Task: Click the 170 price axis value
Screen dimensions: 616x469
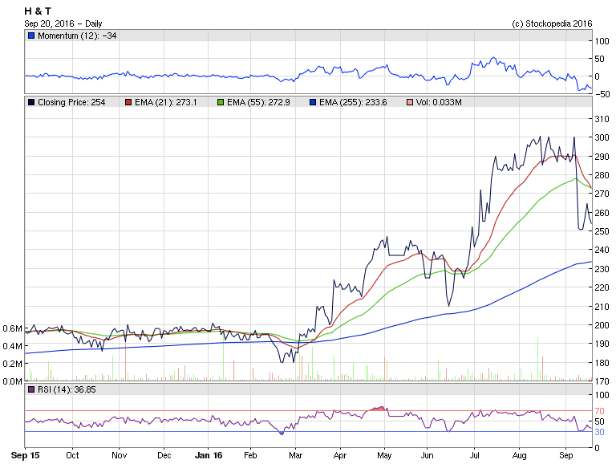Action: tap(601, 381)
